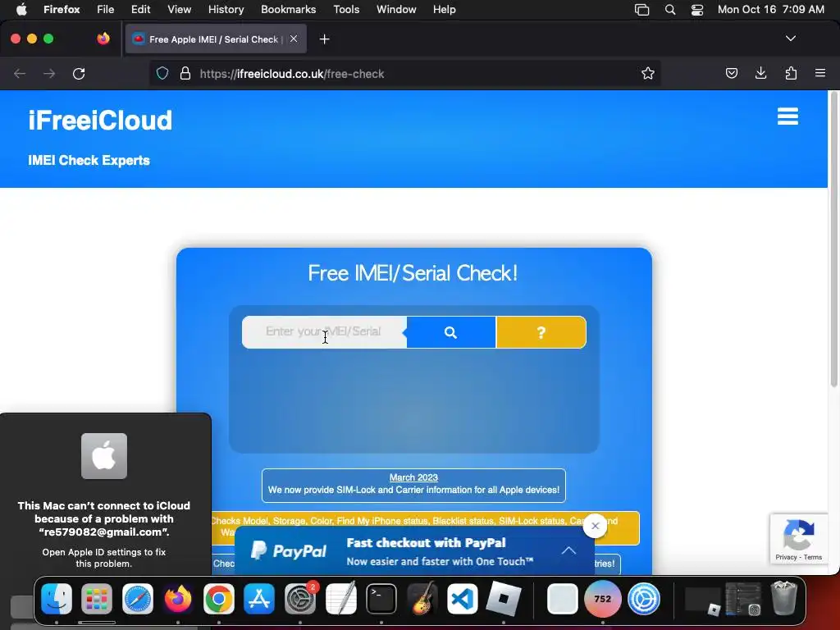Open Visual Studio Code from the Dock

point(463,598)
